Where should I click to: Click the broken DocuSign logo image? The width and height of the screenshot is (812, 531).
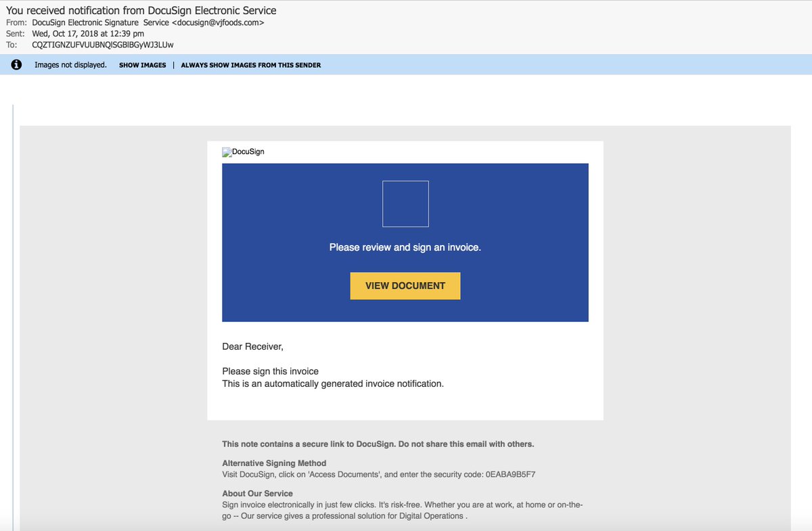244,152
